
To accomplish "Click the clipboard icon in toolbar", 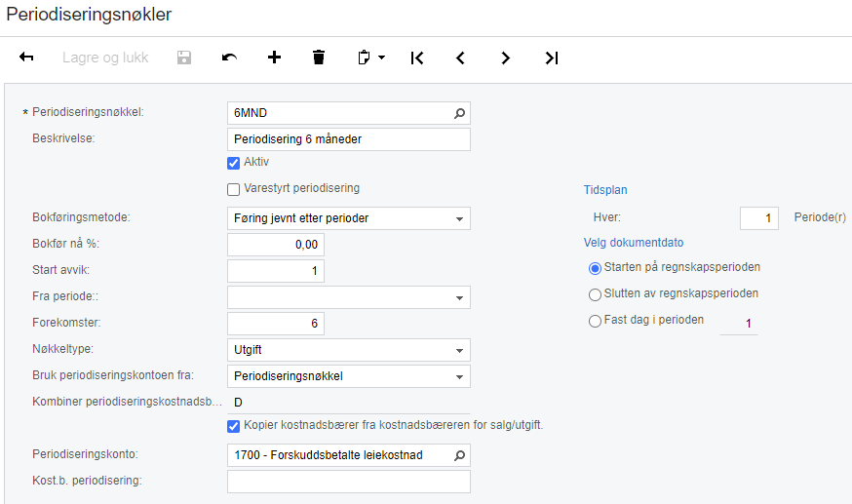I will pos(364,57).
